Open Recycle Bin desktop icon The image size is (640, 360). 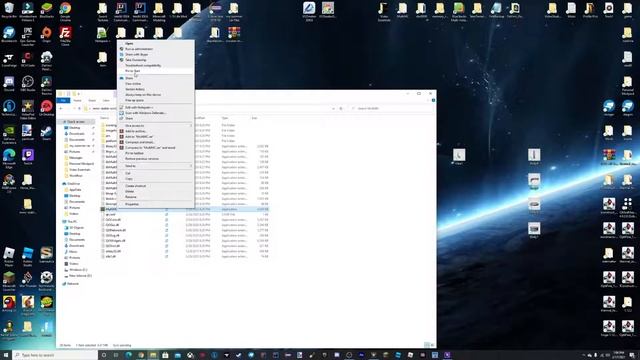[x=9, y=10]
